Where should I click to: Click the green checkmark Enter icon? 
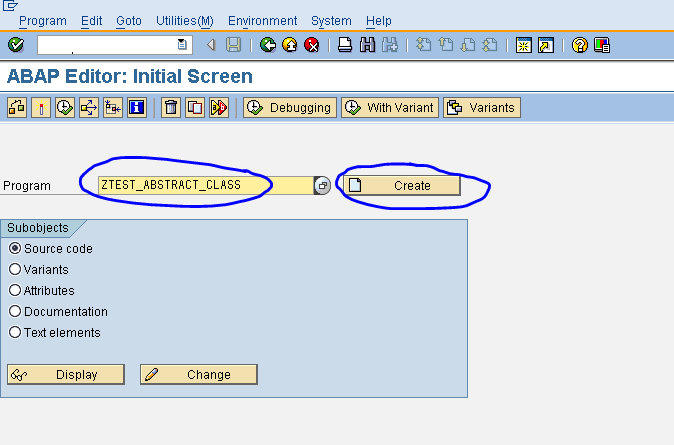pos(16,45)
